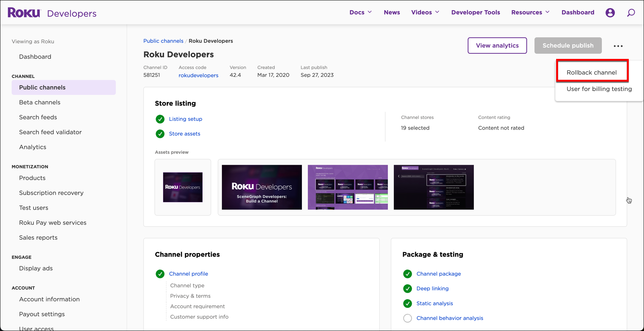Click the search magnifier icon

[x=631, y=13]
